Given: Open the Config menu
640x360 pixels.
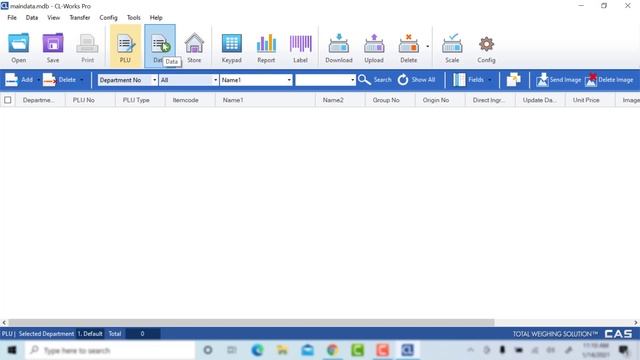Looking at the screenshot, I should point(108,18).
